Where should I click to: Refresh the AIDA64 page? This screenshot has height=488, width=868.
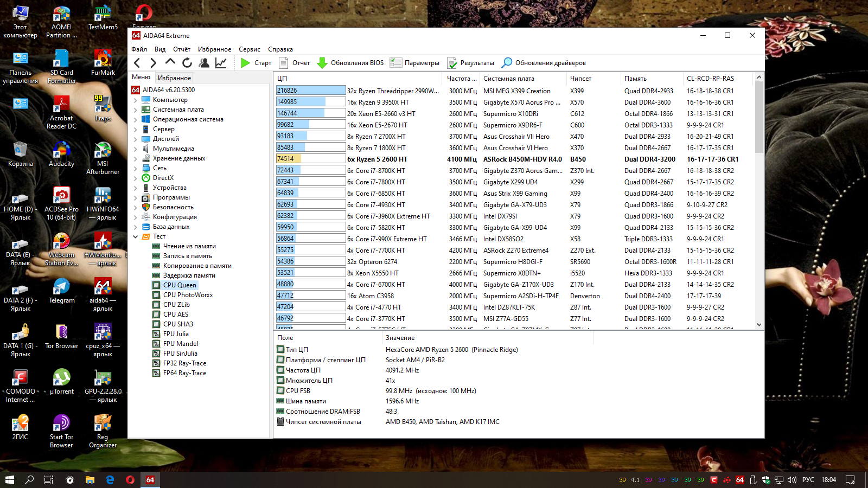click(x=187, y=63)
